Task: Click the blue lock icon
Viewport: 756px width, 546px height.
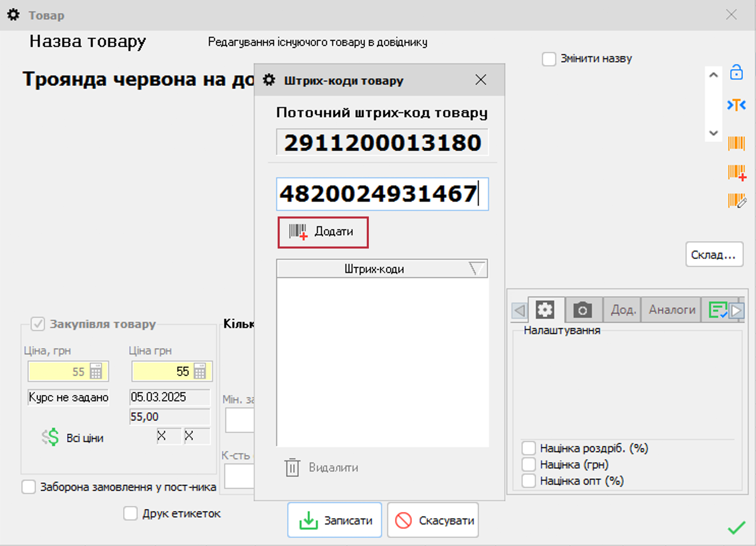Action: pos(736,73)
